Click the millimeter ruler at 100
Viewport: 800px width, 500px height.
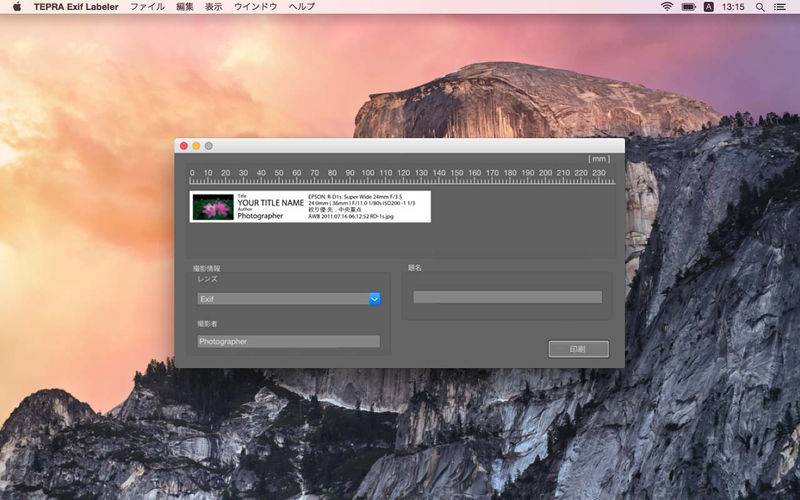(x=368, y=173)
